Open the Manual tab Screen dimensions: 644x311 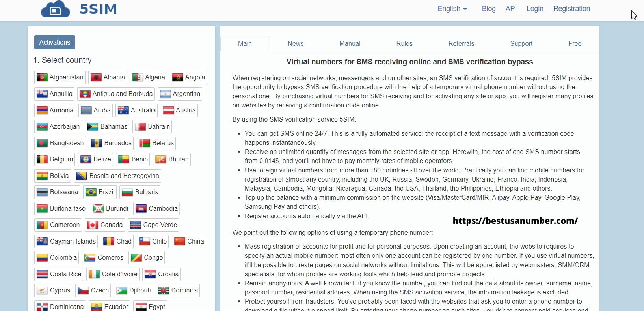pos(350,43)
